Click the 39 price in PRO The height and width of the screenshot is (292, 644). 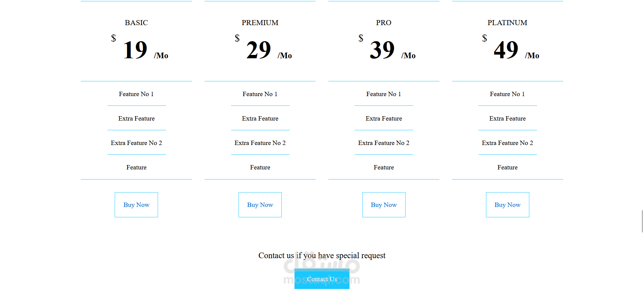[x=382, y=50]
